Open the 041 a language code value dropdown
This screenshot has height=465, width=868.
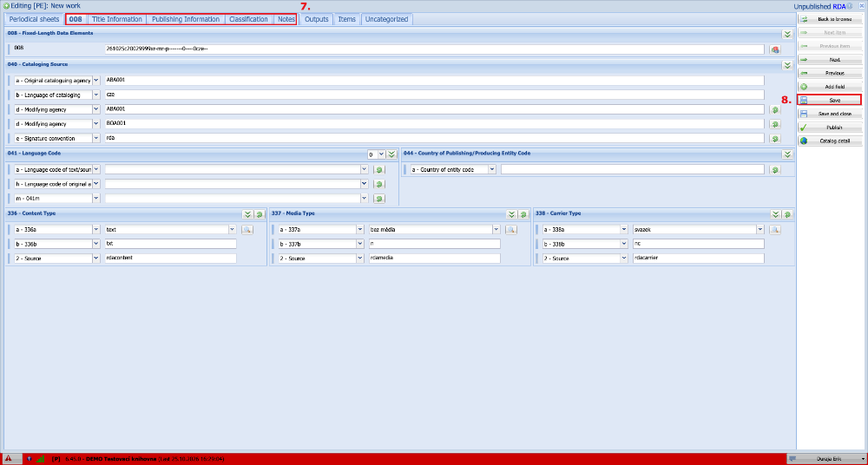pyautogui.click(x=365, y=169)
